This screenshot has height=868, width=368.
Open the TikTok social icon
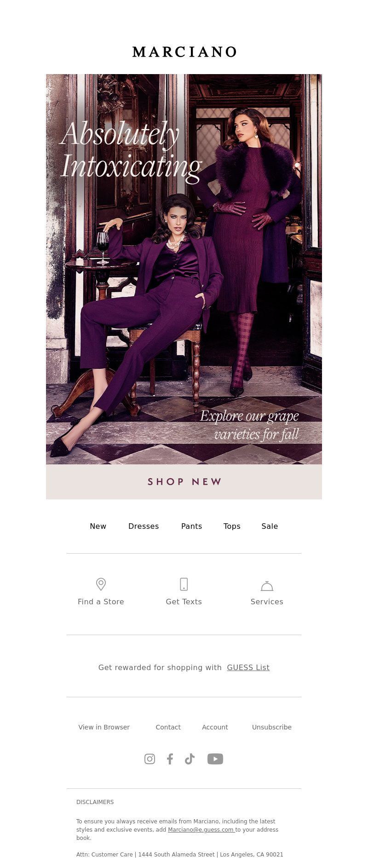coord(190,759)
